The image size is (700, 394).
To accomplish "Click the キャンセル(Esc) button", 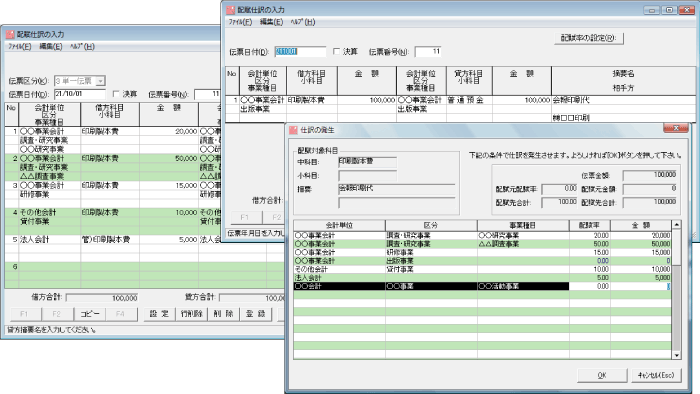I will coord(656,375).
